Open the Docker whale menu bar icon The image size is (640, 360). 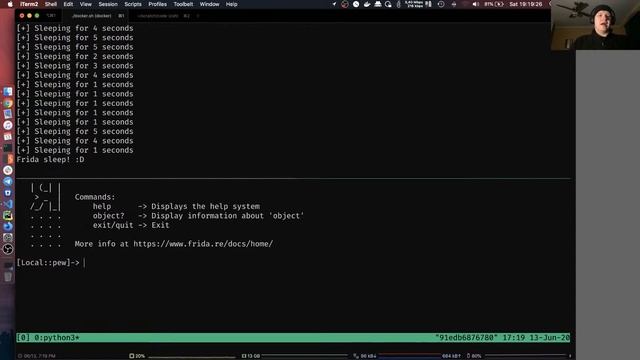tap(367, 4)
